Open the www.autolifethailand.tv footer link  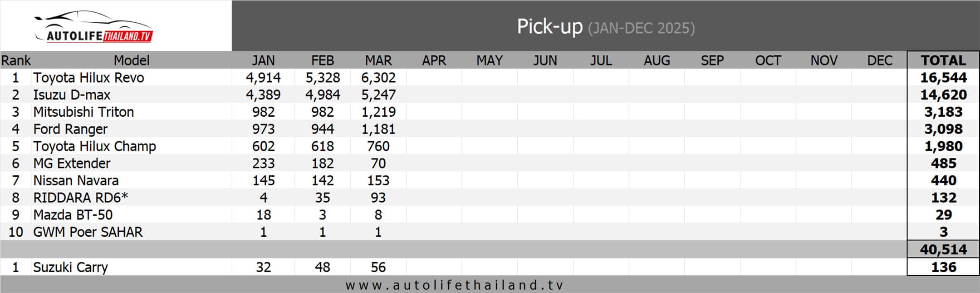click(454, 285)
